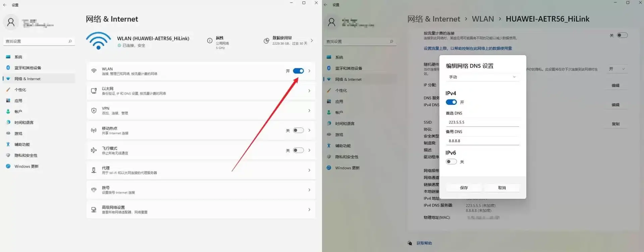Click the 代理 proxy icon

coord(94,170)
